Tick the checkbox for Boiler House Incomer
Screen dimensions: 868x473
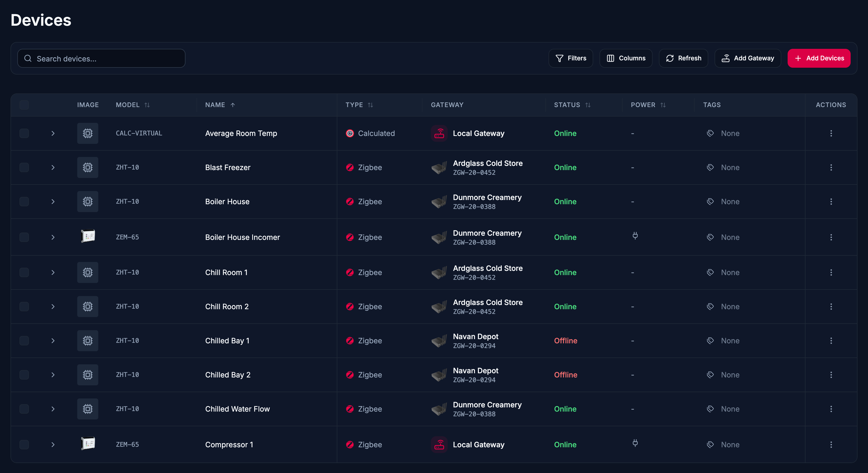coord(24,237)
